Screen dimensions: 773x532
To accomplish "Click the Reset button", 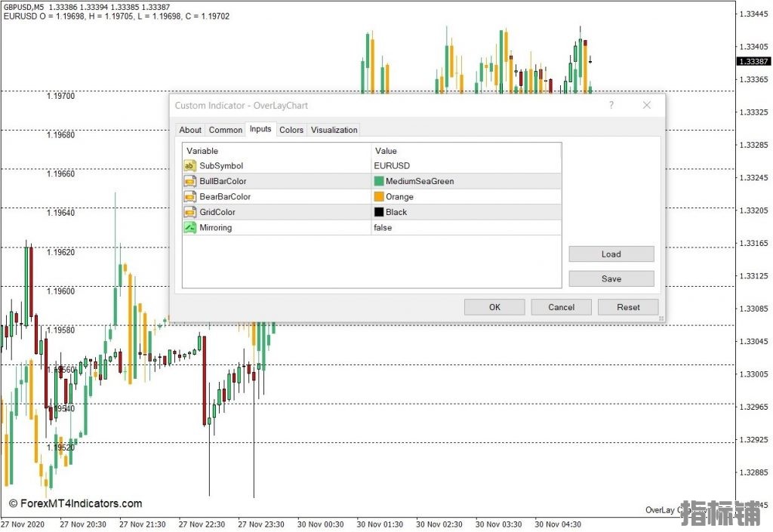I will point(628,307).
